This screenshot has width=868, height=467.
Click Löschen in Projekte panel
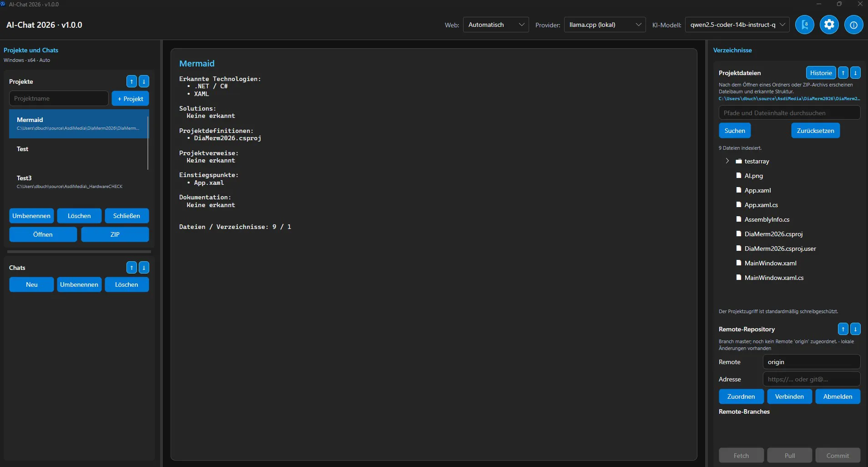[79, 216]
